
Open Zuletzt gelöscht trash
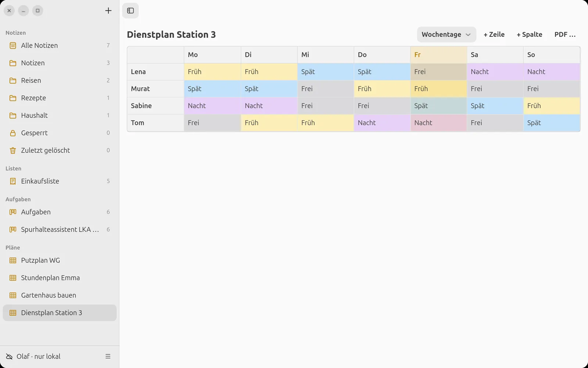(x=60, y=151)
